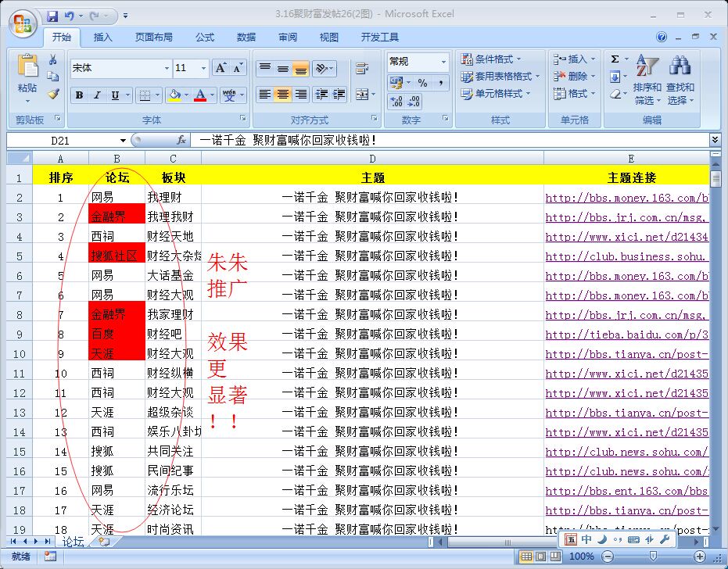
Task: Click 插入 cells insert button
Action: click(x=574, y=59)
